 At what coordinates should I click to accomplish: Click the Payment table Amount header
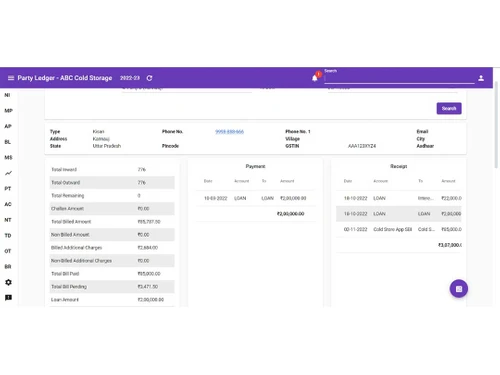tap(287, 181)
